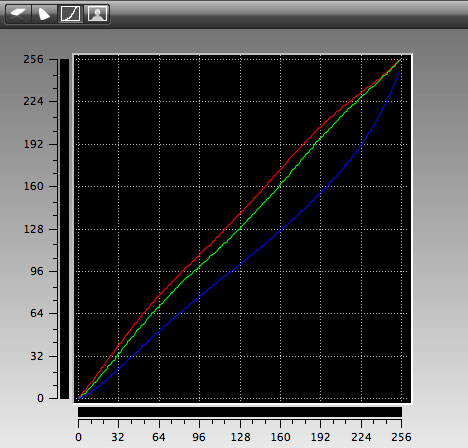Click curve endpoint at graph top-right corner
Viewport: 468px width, 448px height.
point(401,59)
